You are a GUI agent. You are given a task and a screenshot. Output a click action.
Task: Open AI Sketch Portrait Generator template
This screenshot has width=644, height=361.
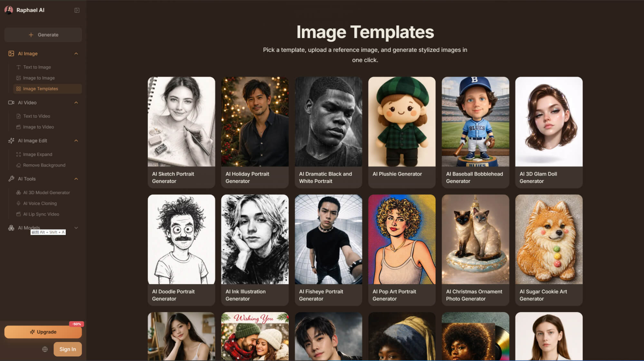[x=181, y=132]
